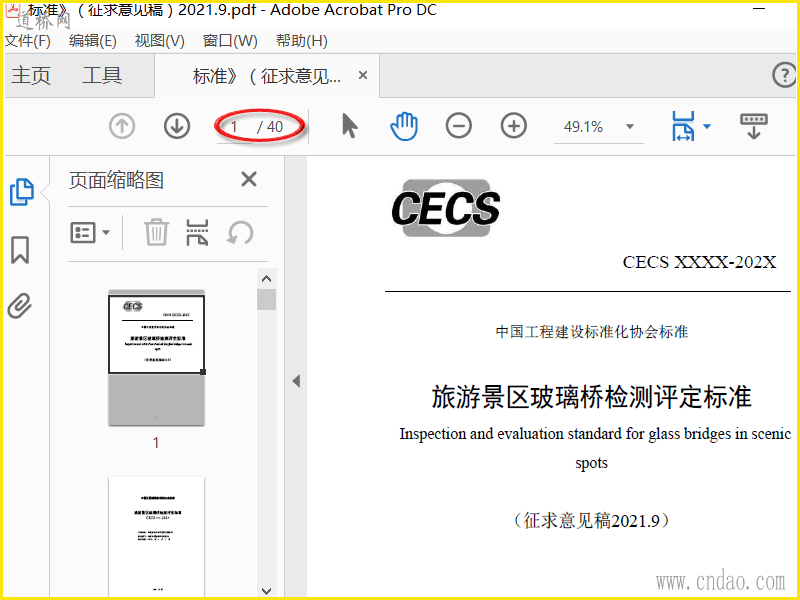Image resolution: width=800 pixels, height=600 pixels.
Task: Zoom out with the minus icon
Action: (459, 126)
